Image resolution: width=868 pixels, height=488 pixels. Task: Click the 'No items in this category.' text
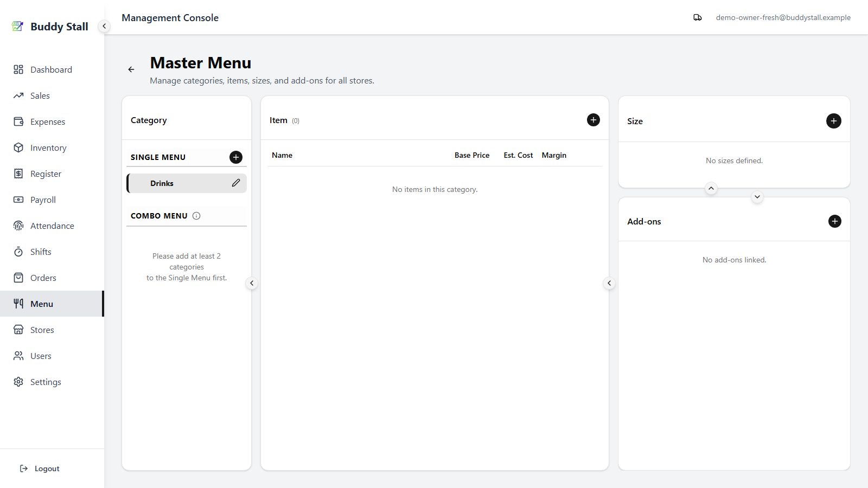click(435, 189)
